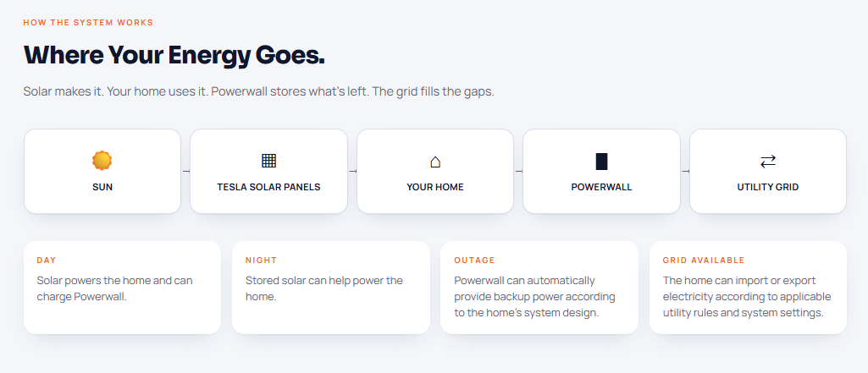Open the GRID AVAILABLE info card
The image size is (868, 373).
click(748, 288)
